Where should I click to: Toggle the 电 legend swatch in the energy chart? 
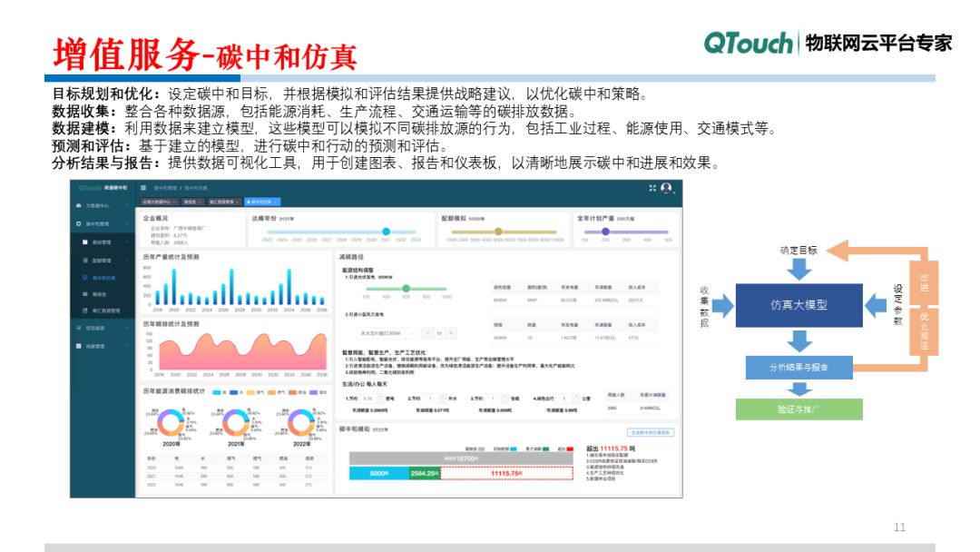[x=216, y=392]
